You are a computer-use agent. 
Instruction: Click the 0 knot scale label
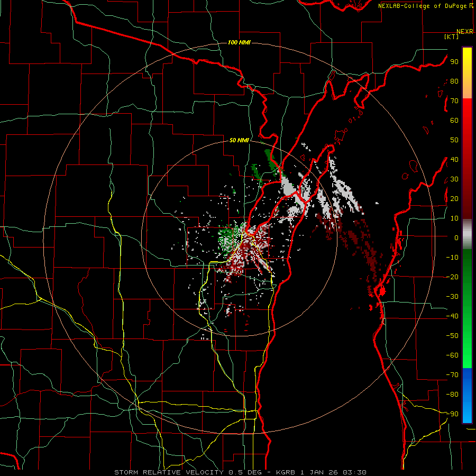(456, 237)
